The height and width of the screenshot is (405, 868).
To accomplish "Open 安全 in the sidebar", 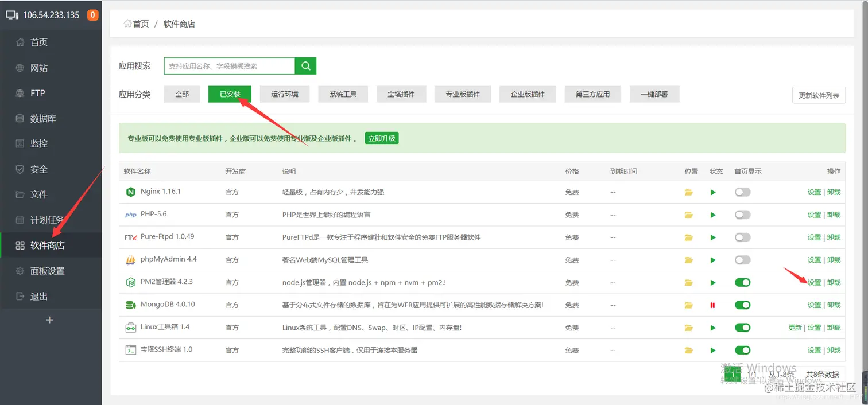I will click(x=51, y=169).
